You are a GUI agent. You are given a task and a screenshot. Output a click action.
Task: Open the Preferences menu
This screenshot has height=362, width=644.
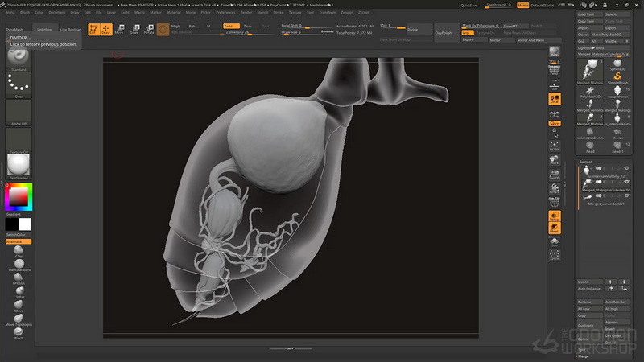pyautogui.click(x=225, y=12)
